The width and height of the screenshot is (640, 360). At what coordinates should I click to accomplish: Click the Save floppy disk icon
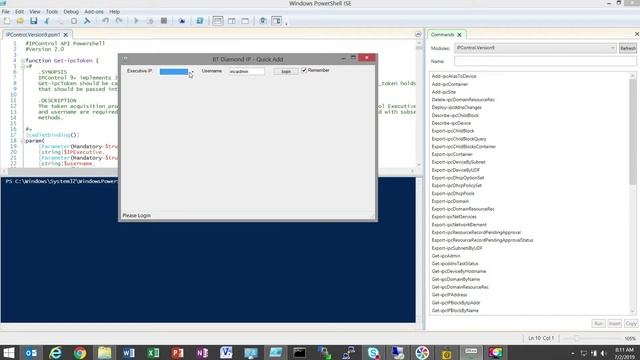(33, 21)
